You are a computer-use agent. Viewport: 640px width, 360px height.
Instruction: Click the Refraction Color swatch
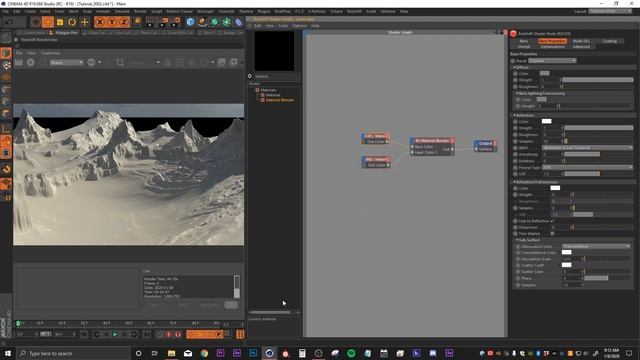(x=555, y=188)
